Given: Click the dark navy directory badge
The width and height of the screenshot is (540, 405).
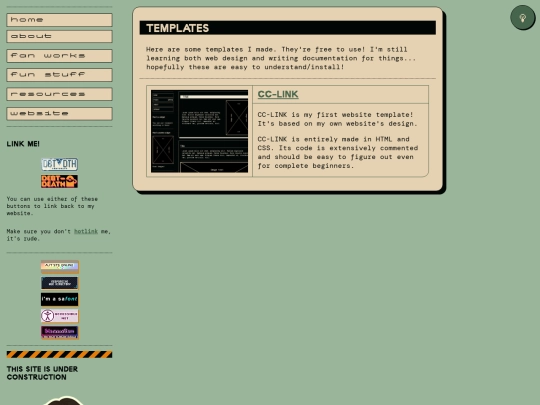Looking at the screenshot, I should point(60,283).
